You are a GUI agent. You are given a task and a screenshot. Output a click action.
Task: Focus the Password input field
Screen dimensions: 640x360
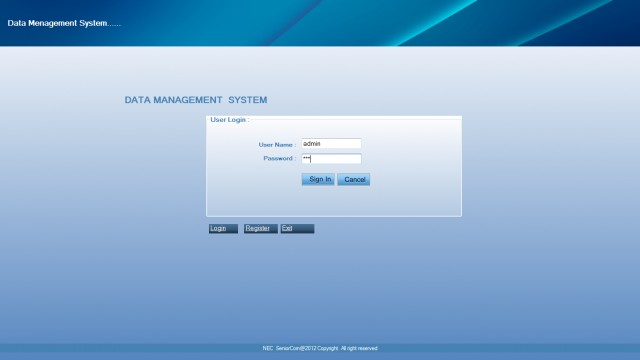click(x=331, y=159)
